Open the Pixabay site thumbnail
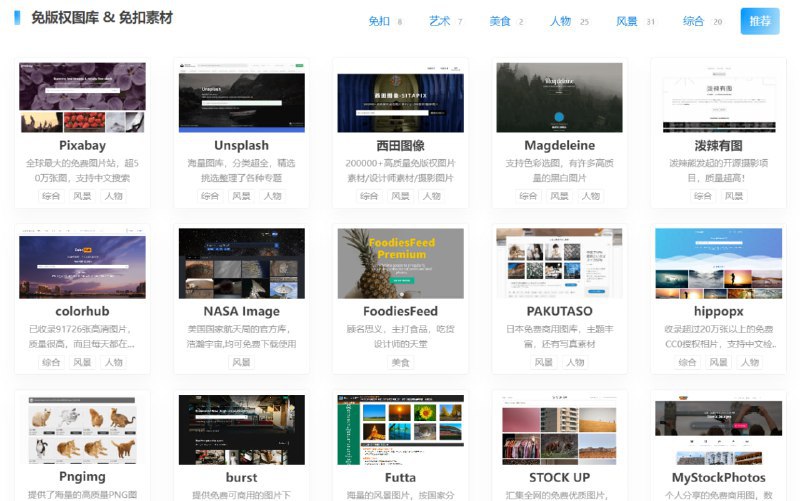 pyautogui.click(x=82, y=97)
